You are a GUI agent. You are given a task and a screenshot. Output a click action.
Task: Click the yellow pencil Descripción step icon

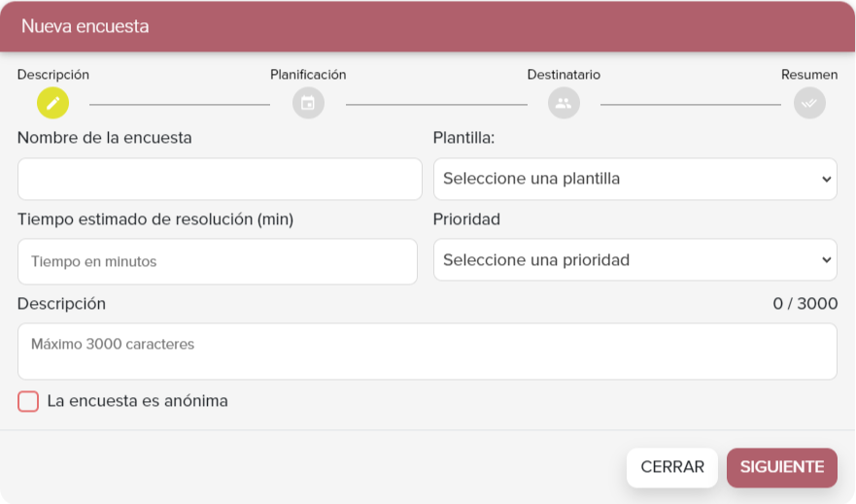53,103
